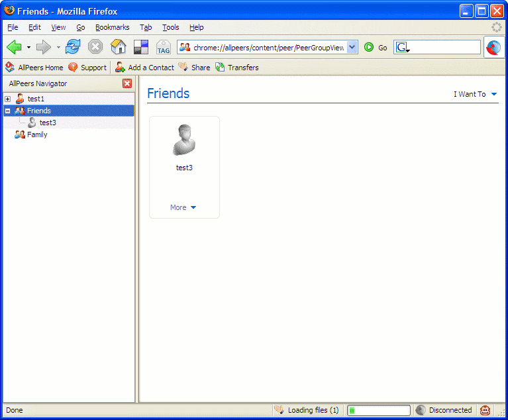Reload the page with the Refresh icon
The image size is (508, 420).
click(x=73, y=46)
